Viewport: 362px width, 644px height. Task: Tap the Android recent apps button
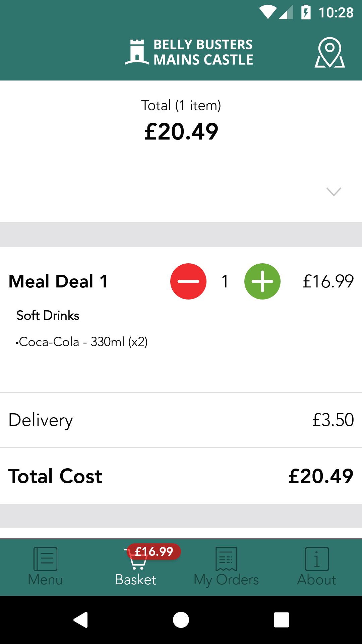pyautogui.click(x=282, y=620)
